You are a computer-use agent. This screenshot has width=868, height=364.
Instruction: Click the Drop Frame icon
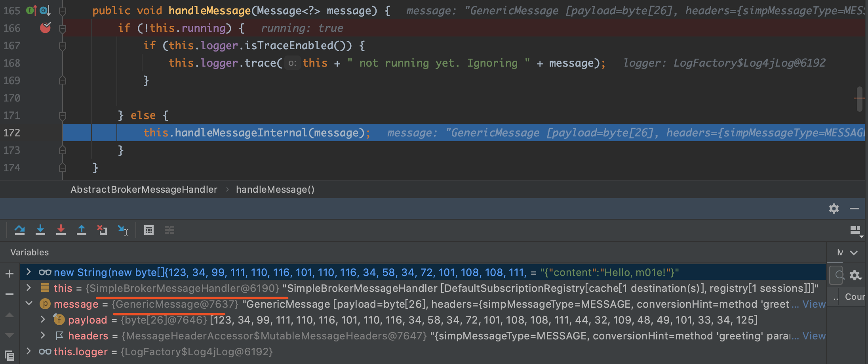point(102,230)
